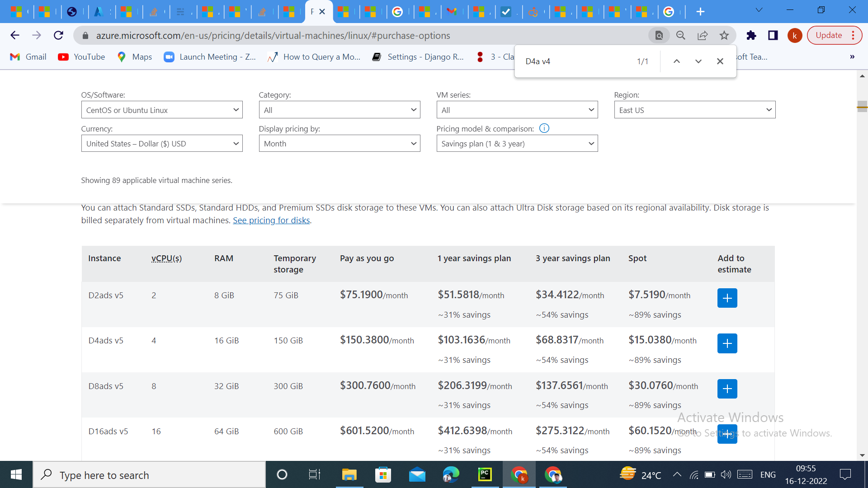Reload the Azure pricing page
Screen dimensions: 868x488
pos(58,35)
